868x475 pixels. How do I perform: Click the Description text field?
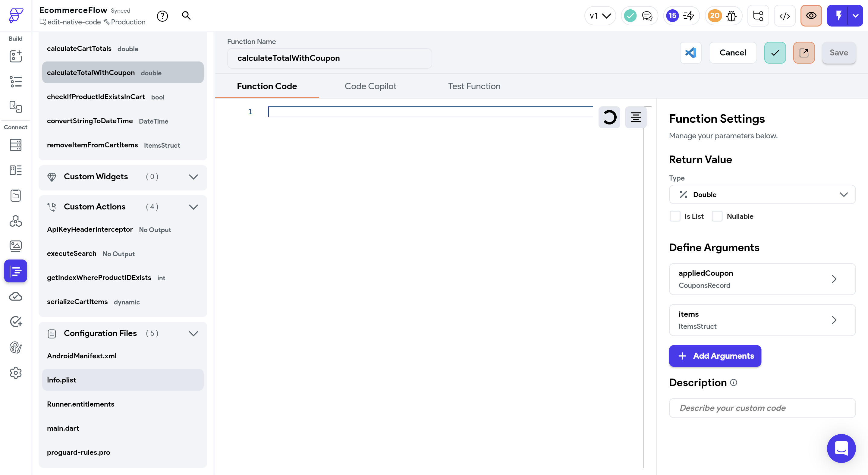pos(762,407)
